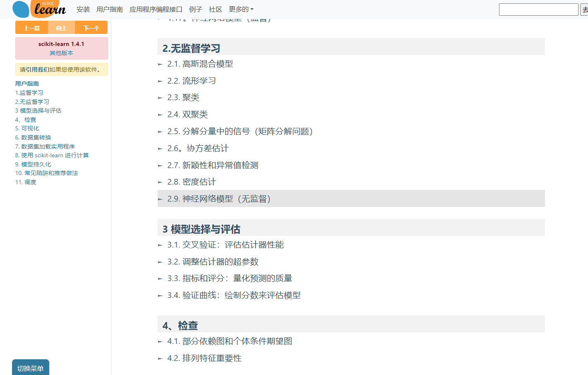Open sidebar link 10. 常见陷阱和推荐做法
This screenshot has height=375, width=588.
click(x=47, y=173)
